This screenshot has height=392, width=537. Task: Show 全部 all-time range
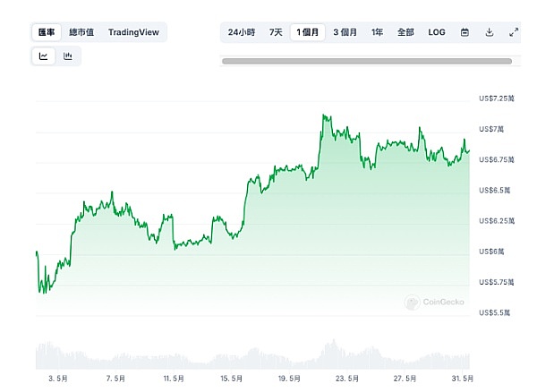pos(405,32)
